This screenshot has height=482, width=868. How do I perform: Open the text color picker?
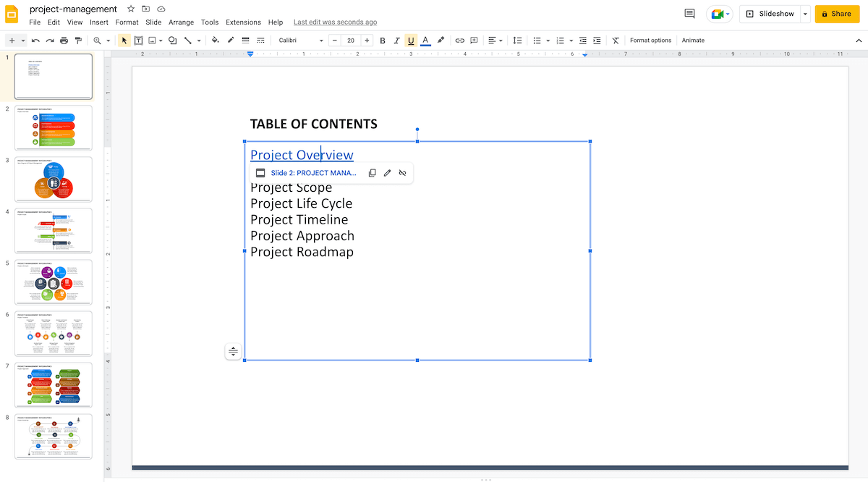coord(425,41)
